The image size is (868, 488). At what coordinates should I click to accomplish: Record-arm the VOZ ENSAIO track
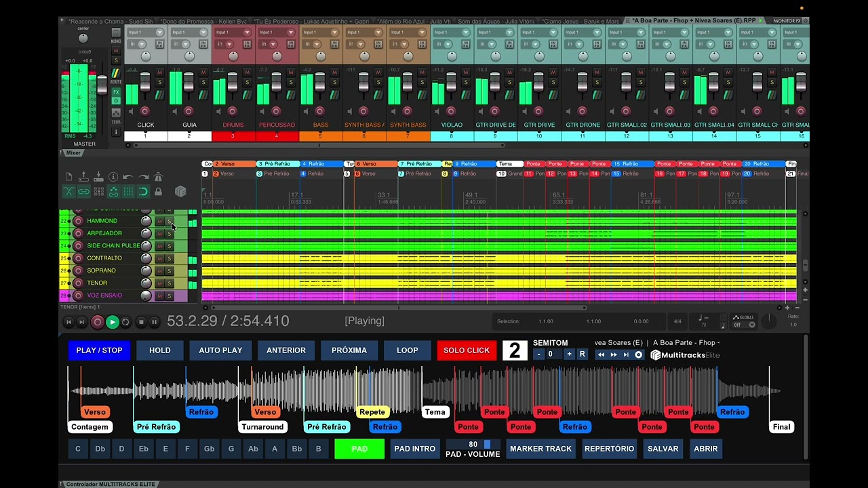point(78,296)
